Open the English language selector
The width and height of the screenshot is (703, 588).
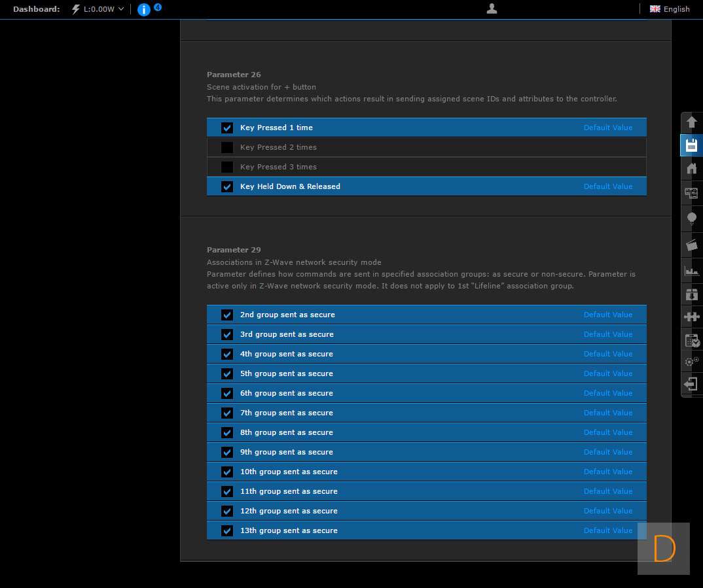pos(669,9)
